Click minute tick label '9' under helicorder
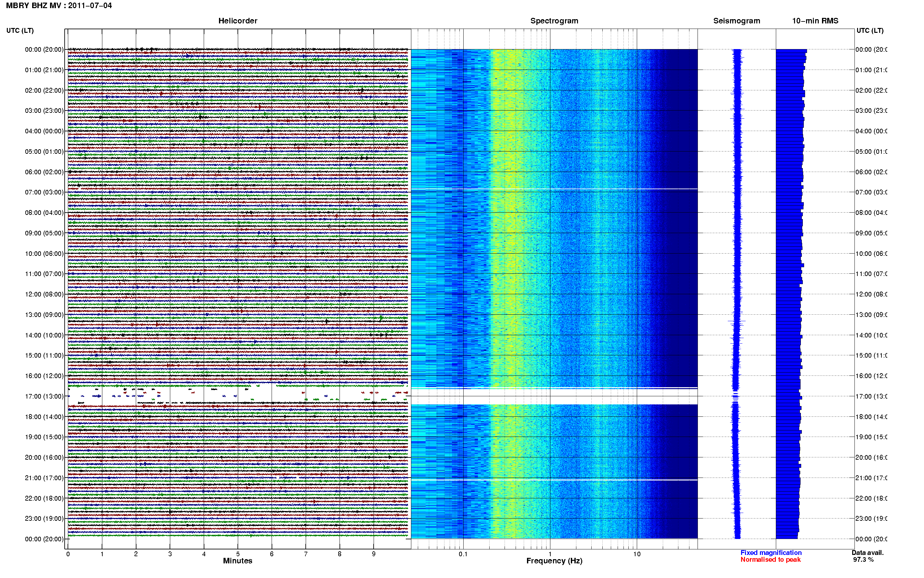The height and width of the screenshot is (578, 924). [374, 554]
